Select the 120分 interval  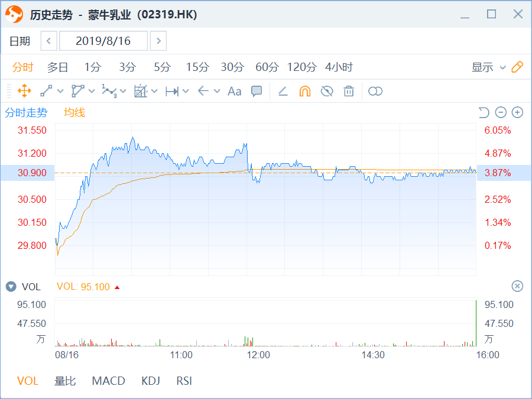click(x=301, y=67)
